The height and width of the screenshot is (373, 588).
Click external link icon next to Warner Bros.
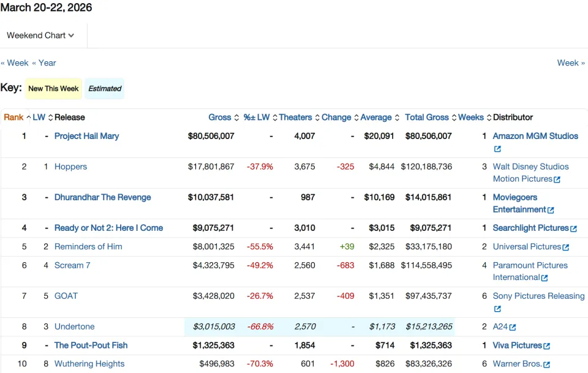[x=547, y=364]
